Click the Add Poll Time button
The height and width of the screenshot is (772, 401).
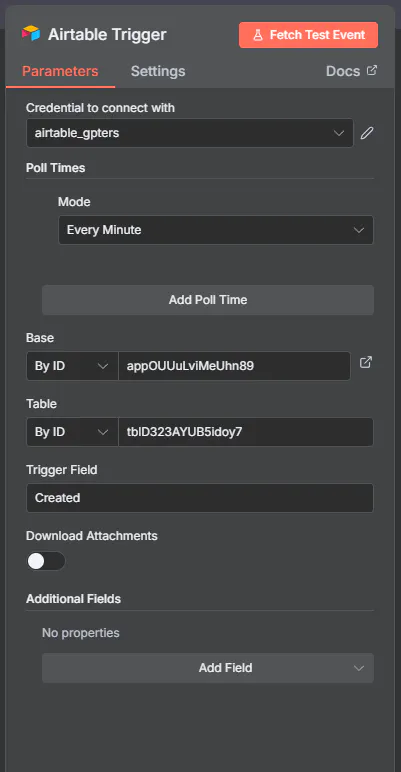click(208, 300)
